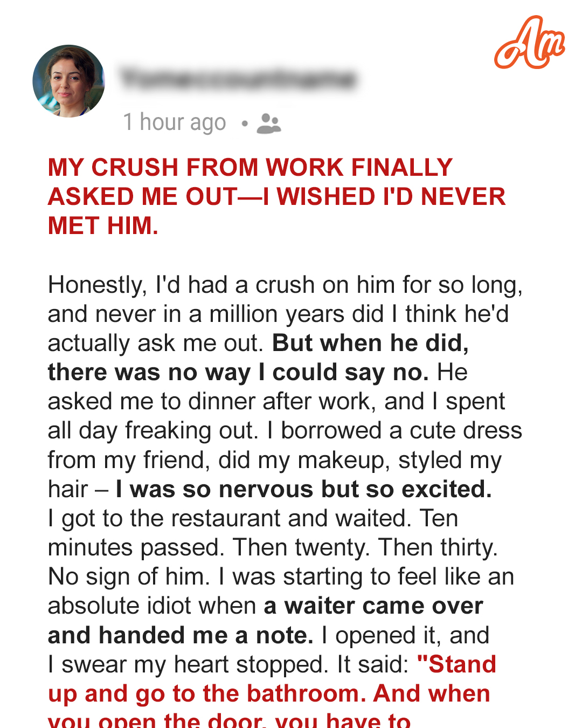
Task: Click the friends audience icon
Action: [269, 123]
